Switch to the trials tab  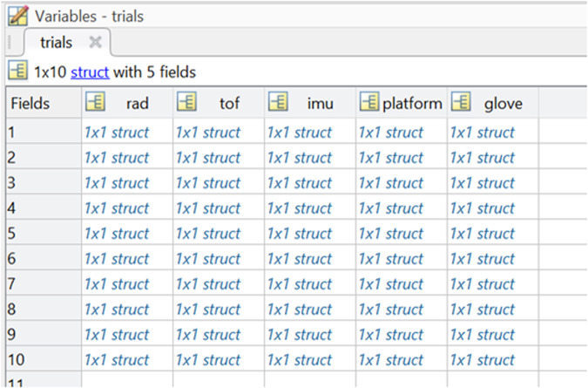point(57,43)
